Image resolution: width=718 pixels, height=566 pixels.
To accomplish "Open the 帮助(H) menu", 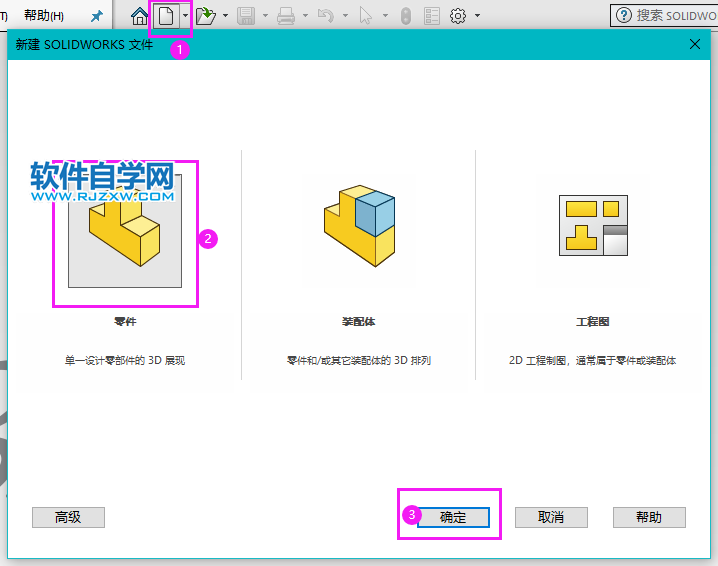I will tap(44, 16).
